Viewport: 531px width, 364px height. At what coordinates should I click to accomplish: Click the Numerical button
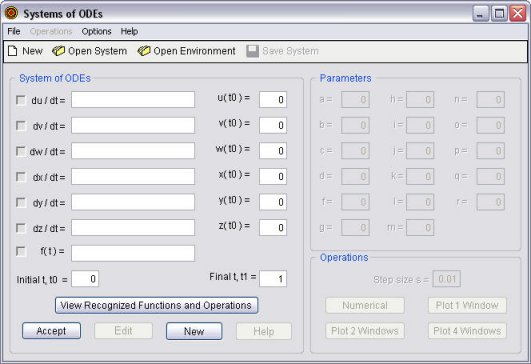pos(365,305)
